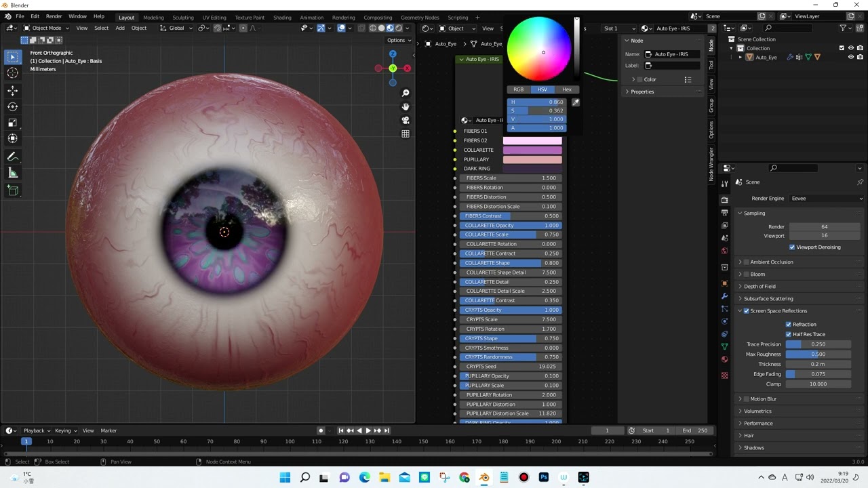This screenshot has width=868, height=488.
Task: Click the FIBERS 02 color swatch
Action: 532,140
